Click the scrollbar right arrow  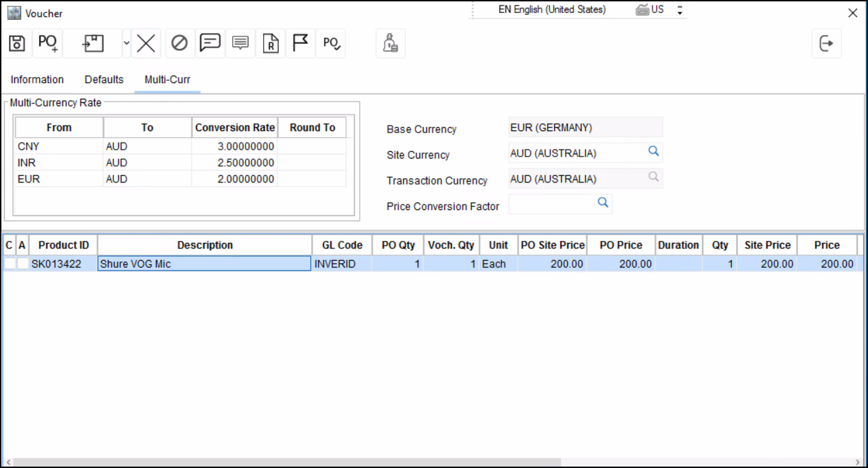858,462
